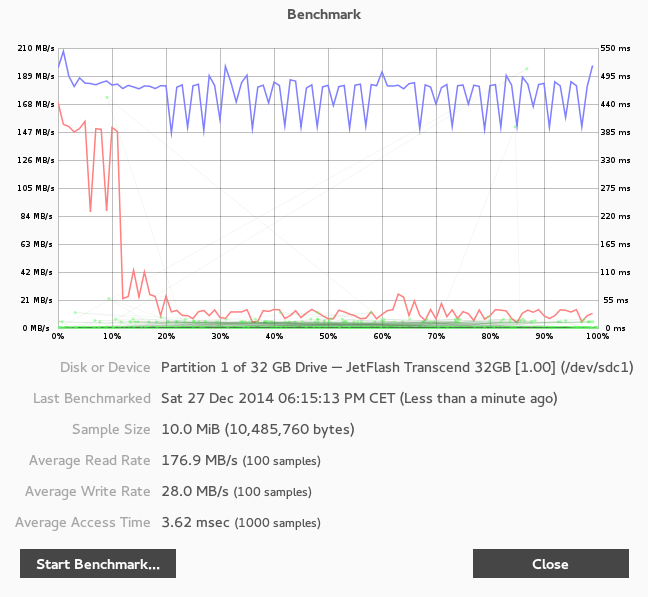Click the Average Access Time label
Viewport: 648px width, 597px height.
(83, 523)
